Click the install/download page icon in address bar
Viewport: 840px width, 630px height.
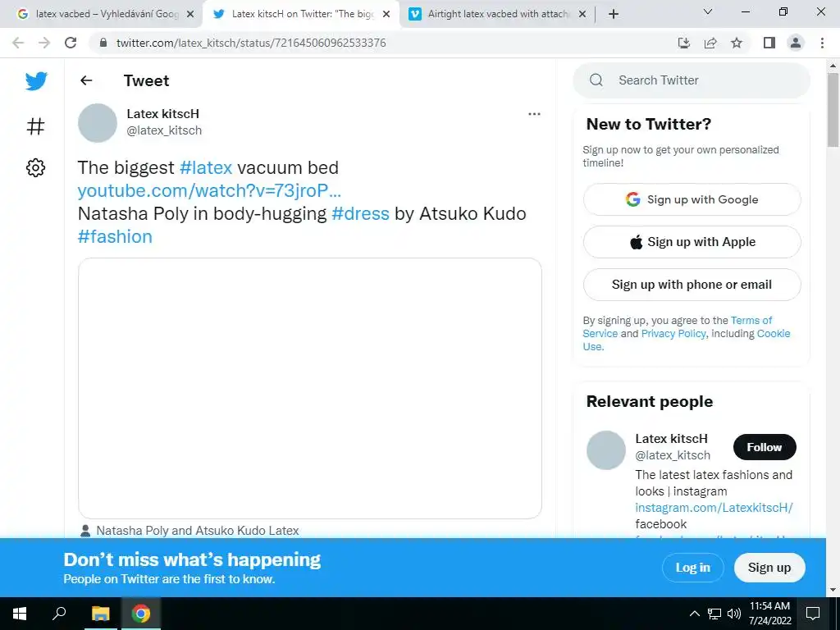pos(683,43)
